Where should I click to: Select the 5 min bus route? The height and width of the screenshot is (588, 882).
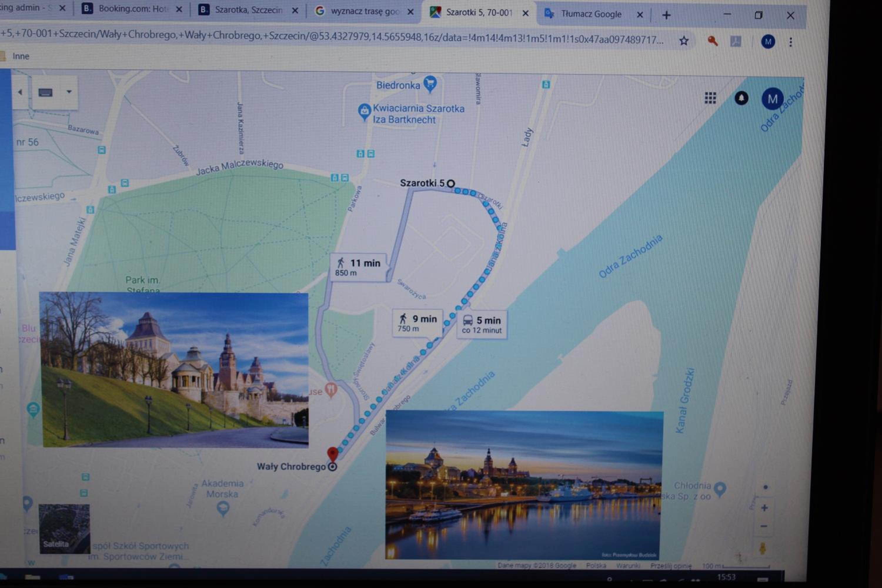pyautogui.click(x=482, y=324)
